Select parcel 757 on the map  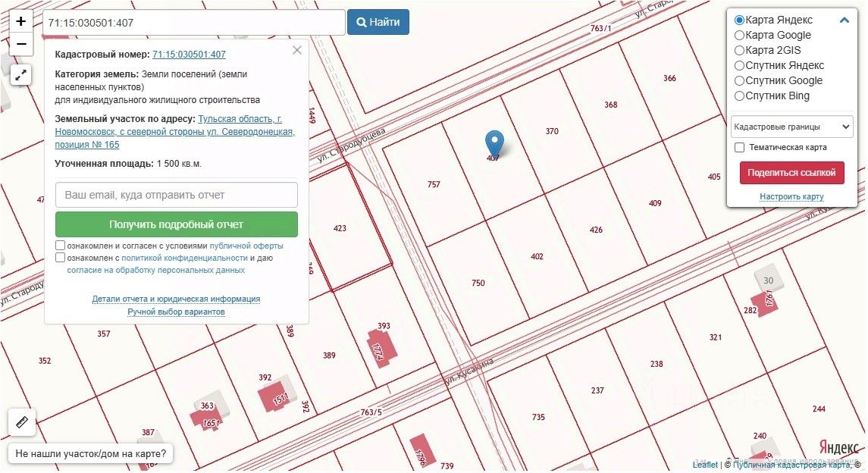(x=434, y=184)
